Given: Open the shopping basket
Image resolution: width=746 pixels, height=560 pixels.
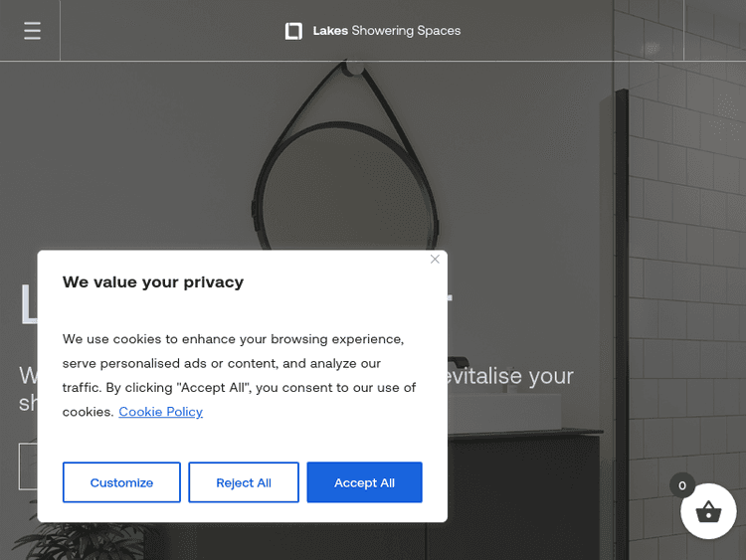Looking at the screenshot, I should [707, 512].
